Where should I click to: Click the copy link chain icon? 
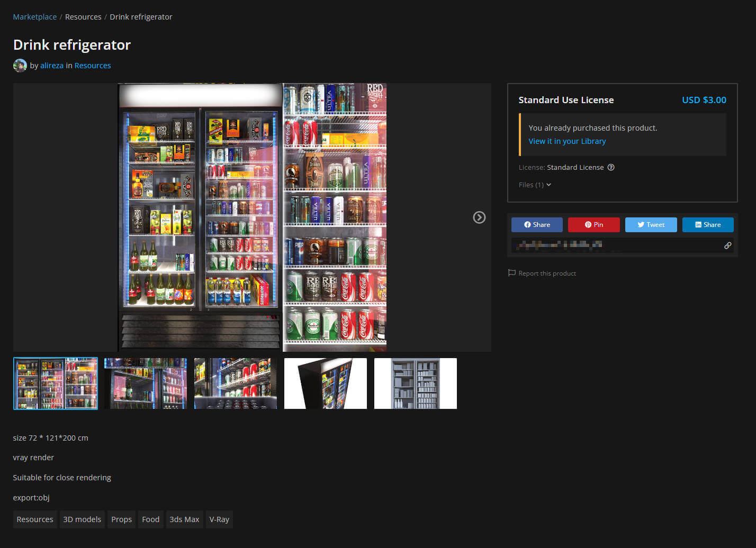[728, 245]
